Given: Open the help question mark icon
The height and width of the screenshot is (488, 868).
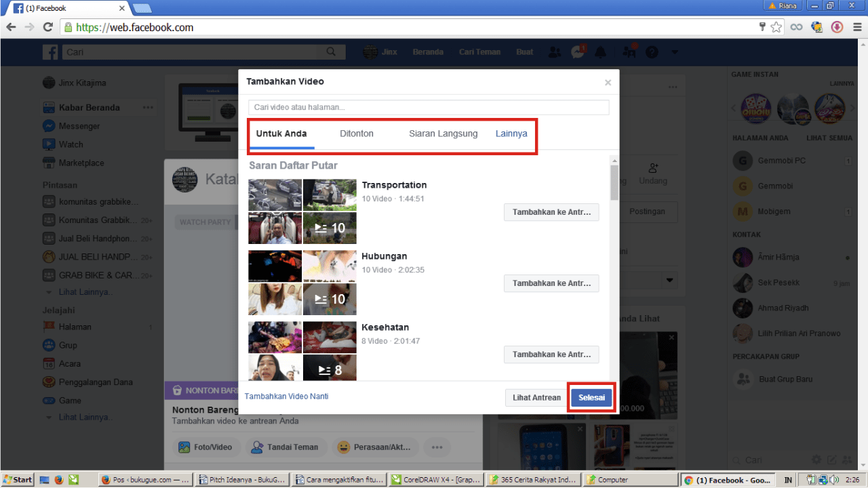Looking at the screenshot, I should click(652, 52).
